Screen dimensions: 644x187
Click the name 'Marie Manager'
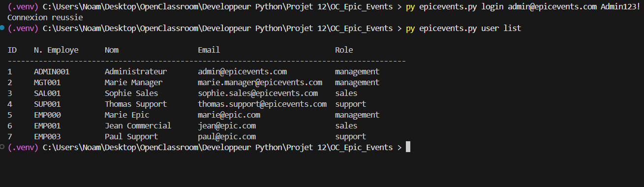click(x=133, y=83)
